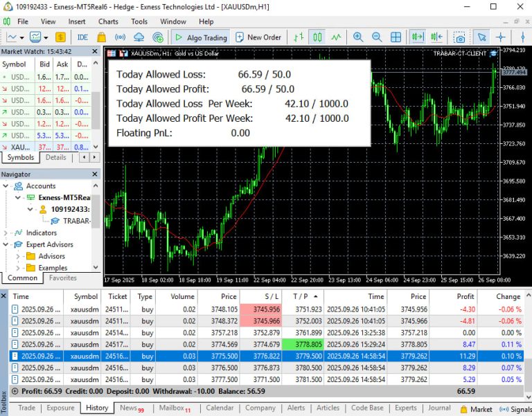532x416 pixels.
Task: Switch to the Mailbox tab
Action: [x=171, y=408]
